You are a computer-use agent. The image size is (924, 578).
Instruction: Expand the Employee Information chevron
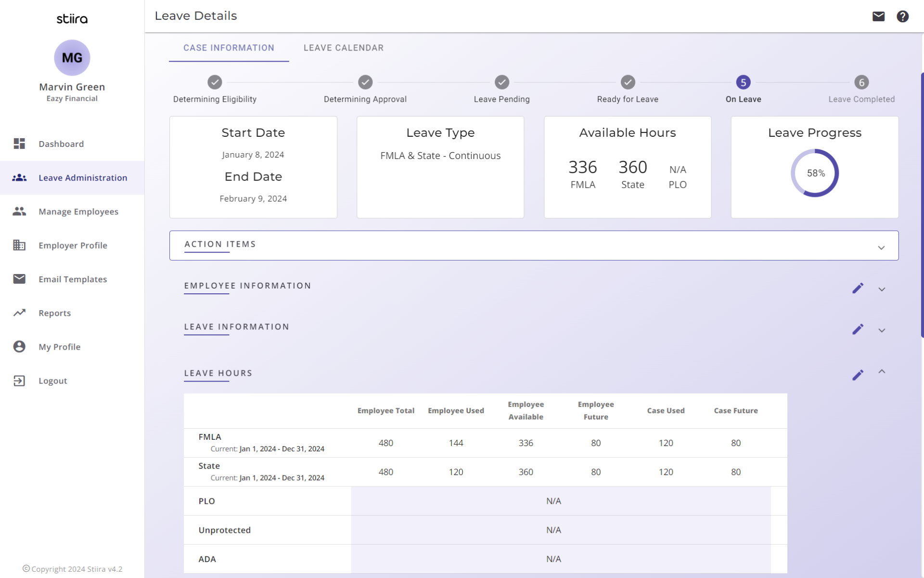click(882, 289)
